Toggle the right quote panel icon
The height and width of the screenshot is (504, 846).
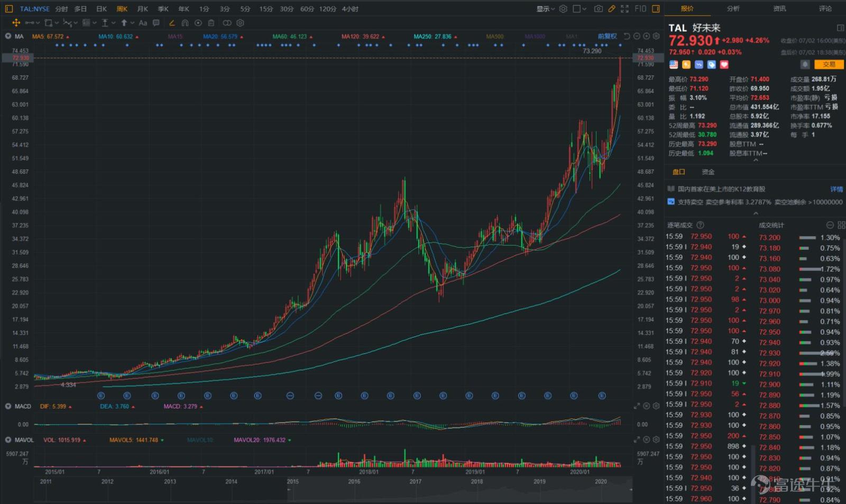click(656, 8)
